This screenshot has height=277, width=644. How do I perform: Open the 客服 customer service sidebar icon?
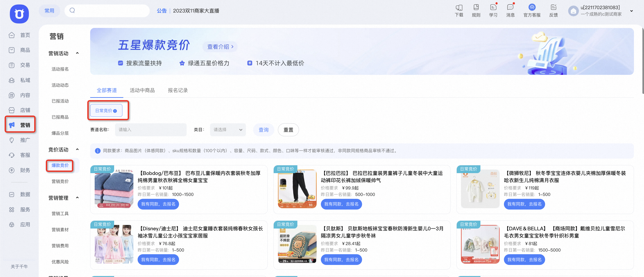pos(12,155)
